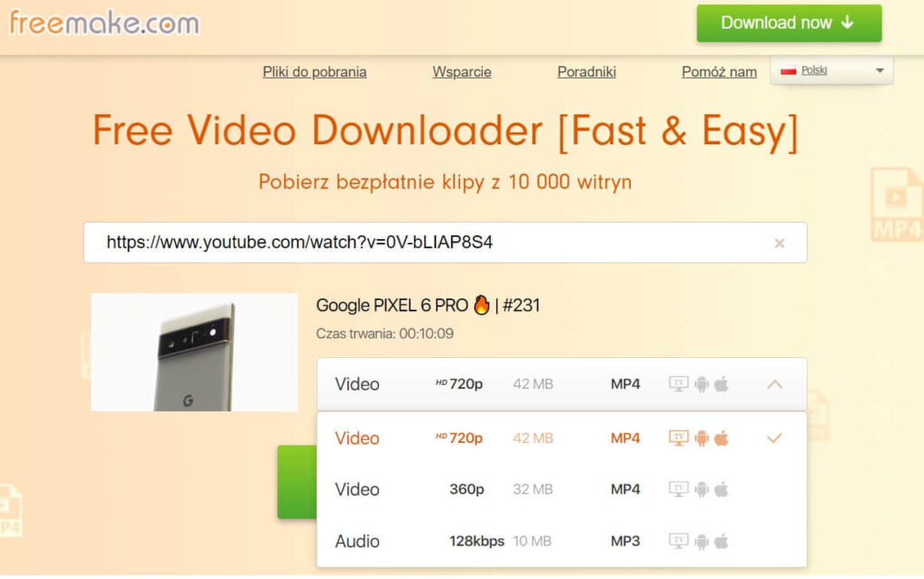
Task: Click Android icon in dropdown header row
Action: [701, 384]
